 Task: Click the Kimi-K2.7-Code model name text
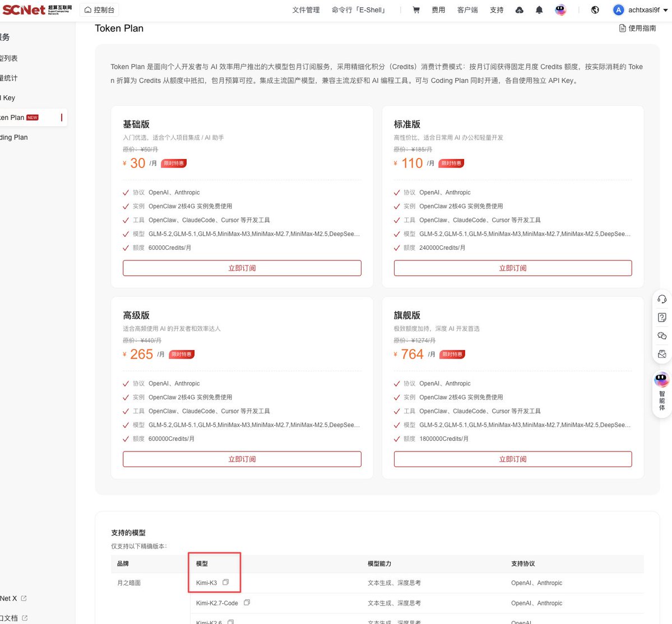point(217,603)
